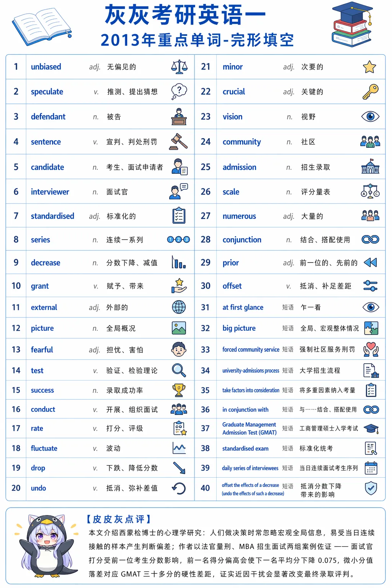The width and height of the screenshot is (392, 588).
Task: Click the landscape image icon beside picture
Action: [179, 328]
